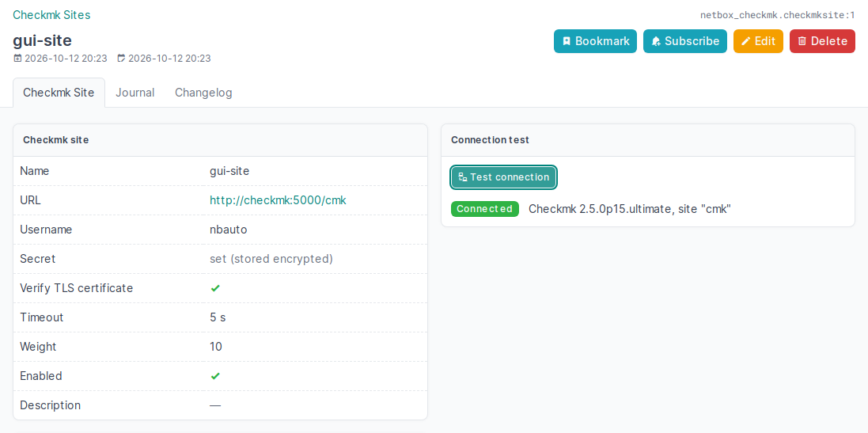Click the Connection test panel header
868x433 pixels.
pyautogui.click(x=648, y=140)
